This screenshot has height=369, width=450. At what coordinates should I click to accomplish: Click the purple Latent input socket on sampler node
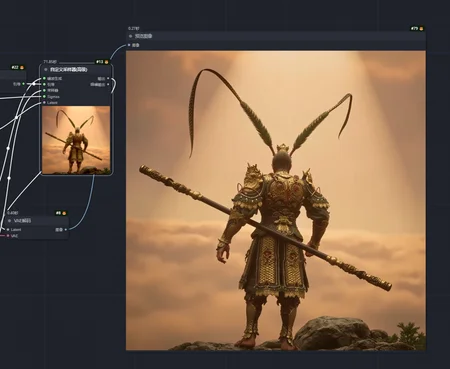(44, 103)
